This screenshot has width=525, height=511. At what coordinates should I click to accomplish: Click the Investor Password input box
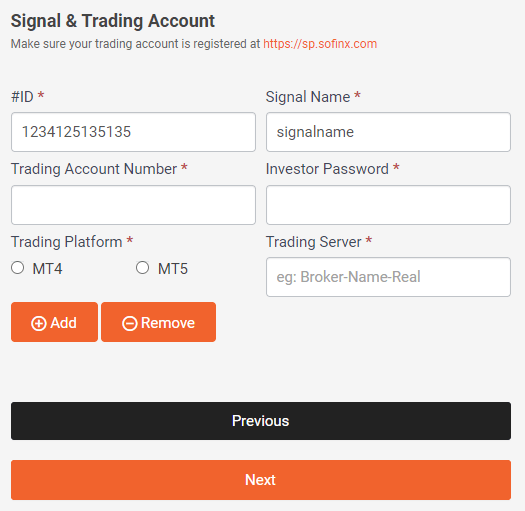(388, 205)
